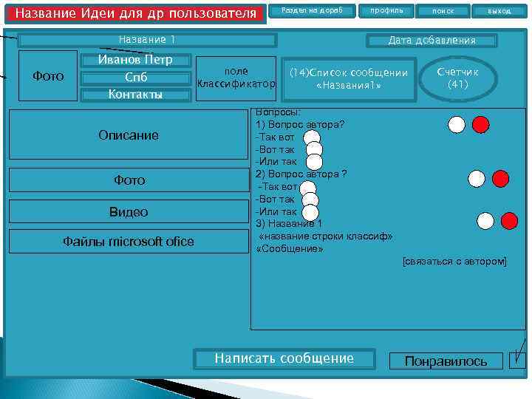The height and width of the screenshot is (399, 532).
Task: Open the Файлы microsoft ofice section
Action: pos(129,241)
